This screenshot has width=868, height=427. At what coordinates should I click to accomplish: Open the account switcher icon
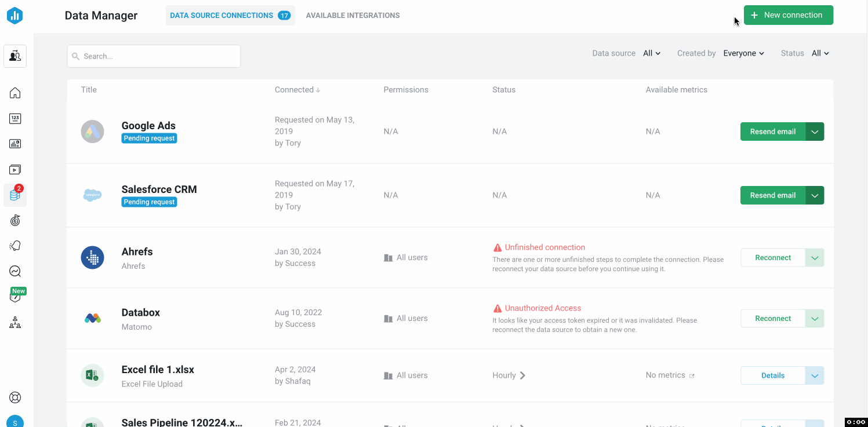15,56
